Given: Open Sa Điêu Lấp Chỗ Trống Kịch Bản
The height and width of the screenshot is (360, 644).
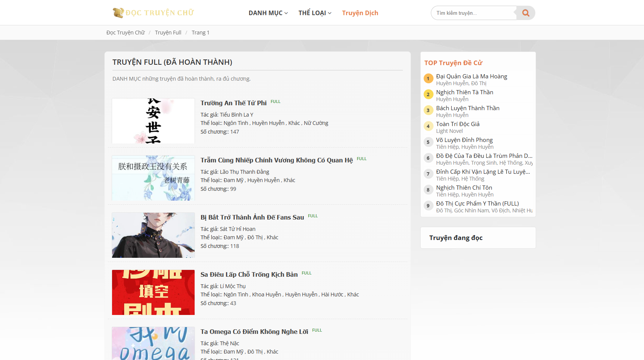Looking at the screenshot, I should click(x=249, y=274).
